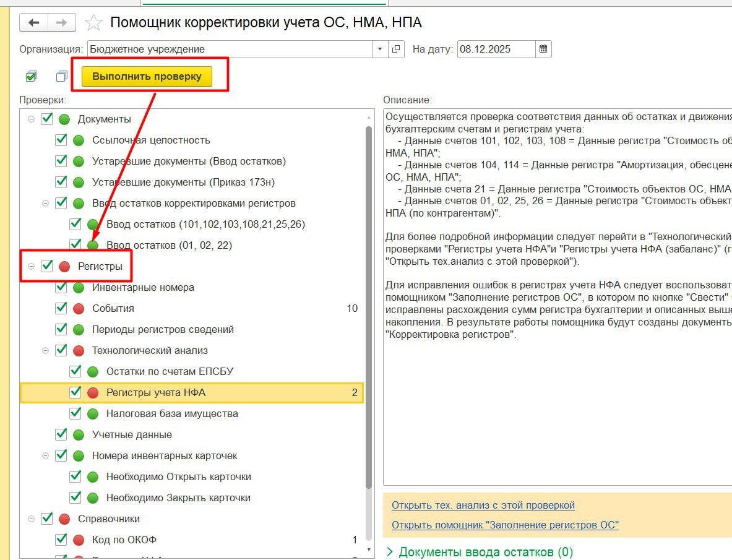
Task: Open organization record via the open-form icon
Action: click(396, 49)
